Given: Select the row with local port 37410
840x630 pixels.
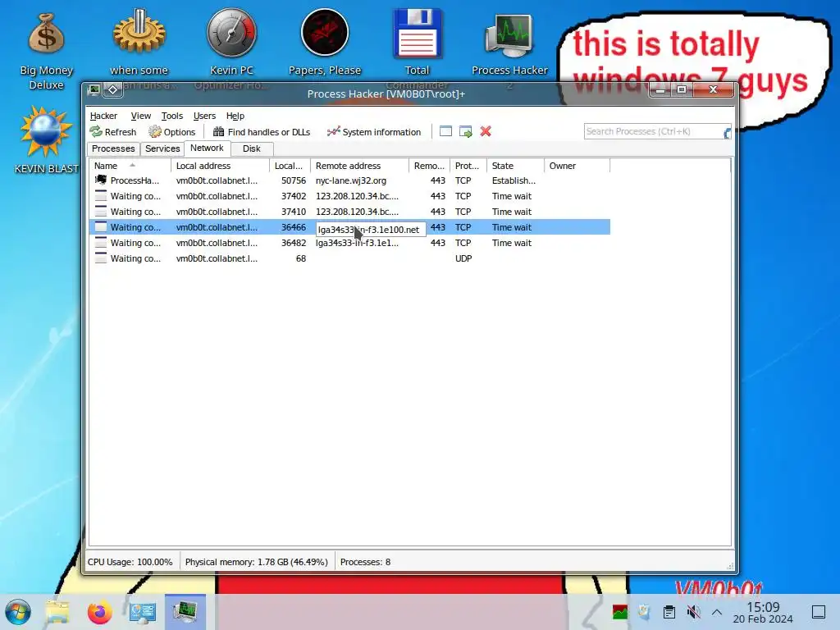Looking at the screenshot, I should point(349,212).
